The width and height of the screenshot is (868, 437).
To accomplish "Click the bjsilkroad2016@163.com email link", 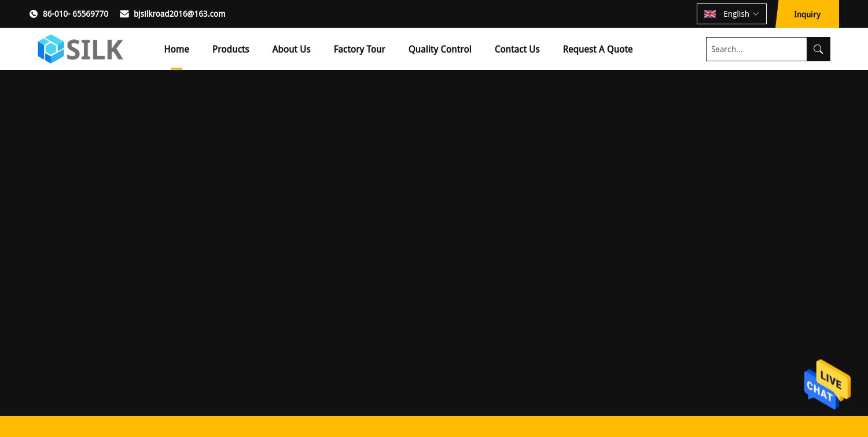I will (179, 14).
